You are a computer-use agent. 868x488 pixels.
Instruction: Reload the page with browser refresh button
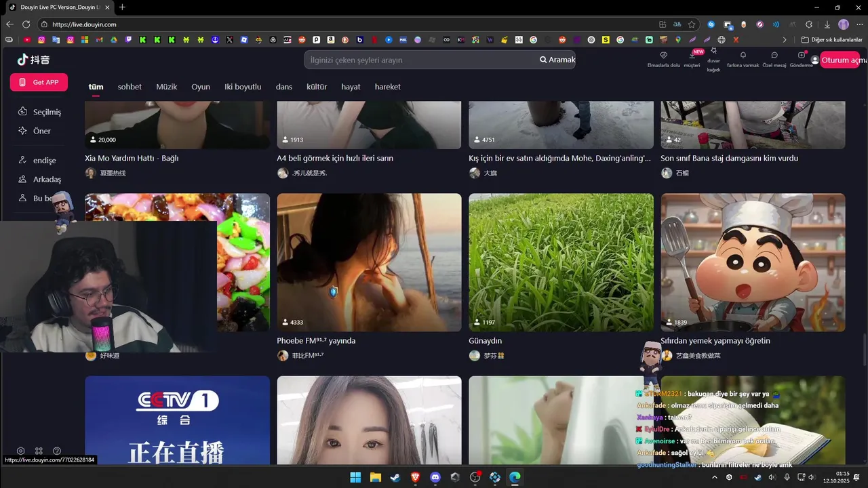26,24
